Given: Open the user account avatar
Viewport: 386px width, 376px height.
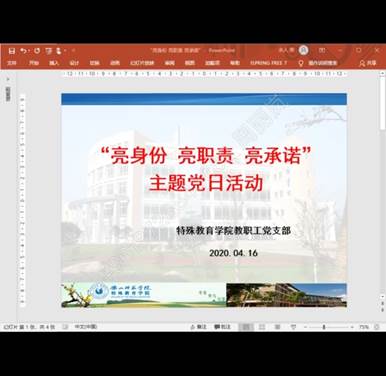Looking at the screenshot, I should [x=303, y=50].
